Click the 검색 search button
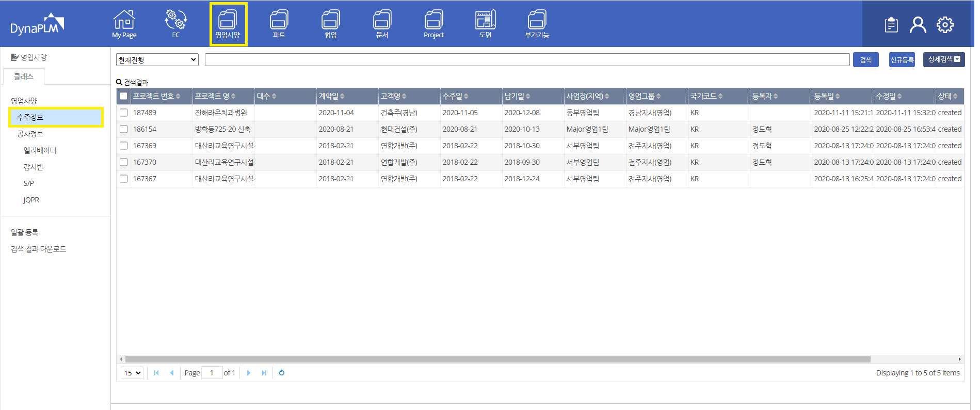Screen dimensions: 980x410 click(866, 60)
